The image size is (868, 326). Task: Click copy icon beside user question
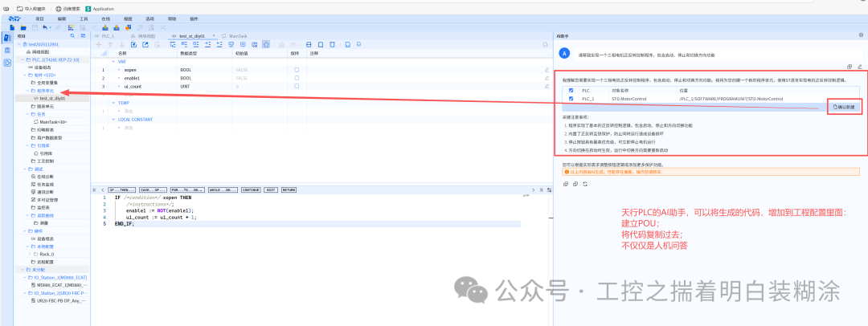[x=850, y=67]
